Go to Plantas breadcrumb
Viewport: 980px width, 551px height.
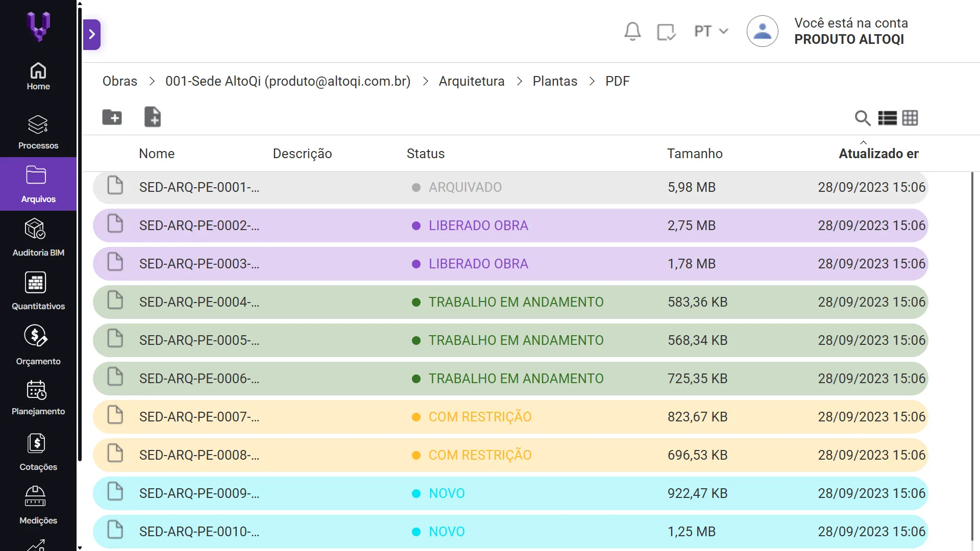click(x=555, y=81)
